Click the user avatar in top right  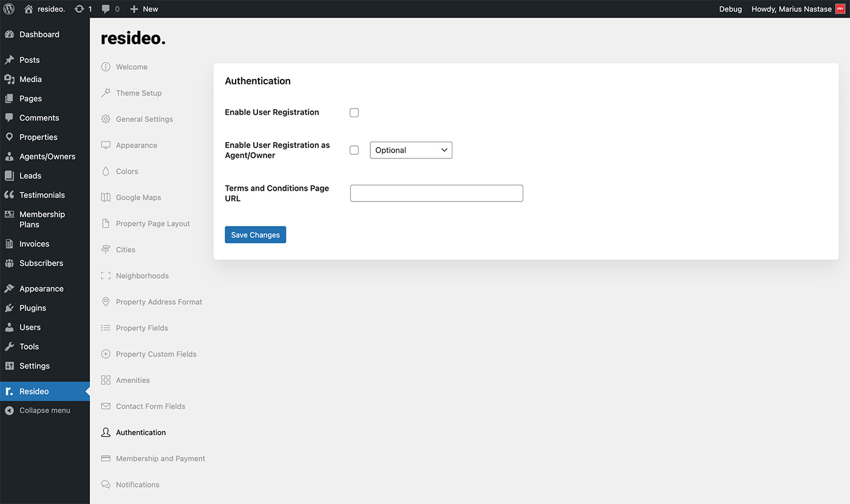coord(840,9)
